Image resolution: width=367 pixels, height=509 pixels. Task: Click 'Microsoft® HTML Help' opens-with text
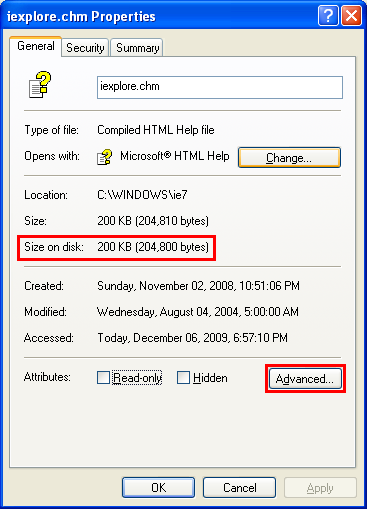click(175, 156)
